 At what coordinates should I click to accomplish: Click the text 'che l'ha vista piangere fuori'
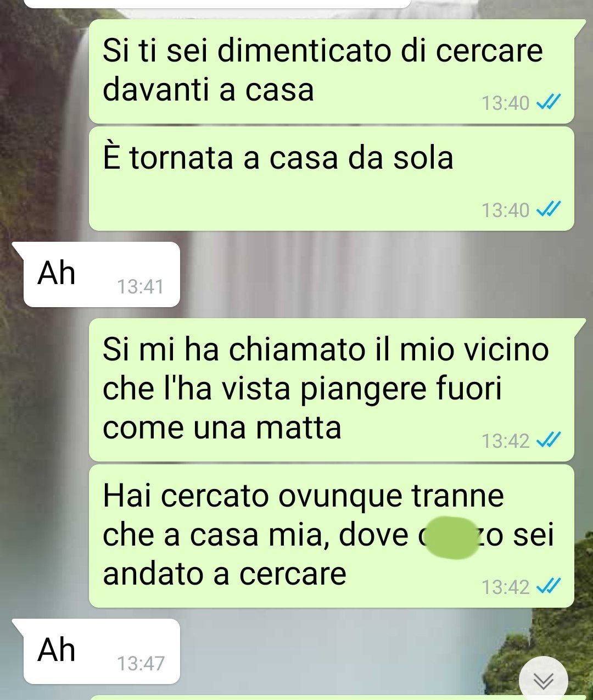click(302, 388)
